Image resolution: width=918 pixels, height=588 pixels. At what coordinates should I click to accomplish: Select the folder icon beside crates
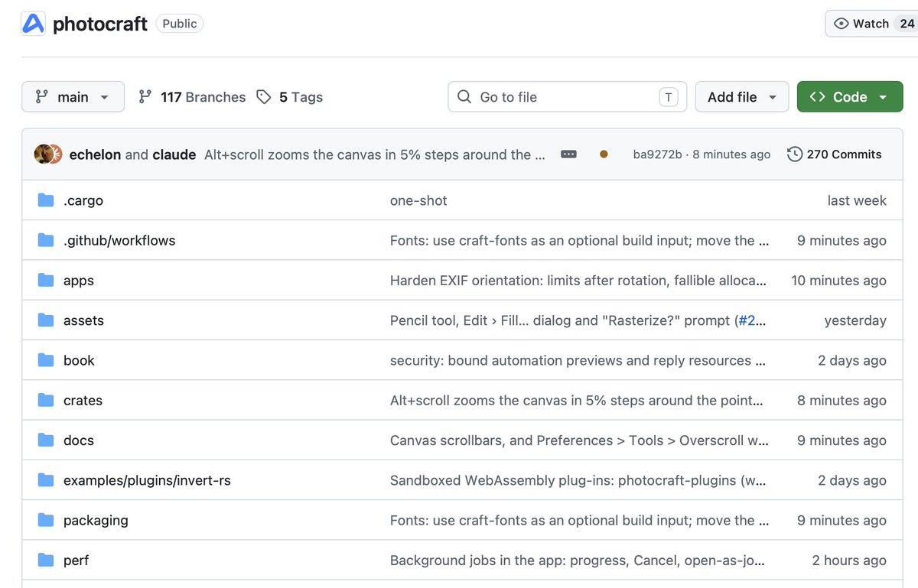click(x=46, y=400)
